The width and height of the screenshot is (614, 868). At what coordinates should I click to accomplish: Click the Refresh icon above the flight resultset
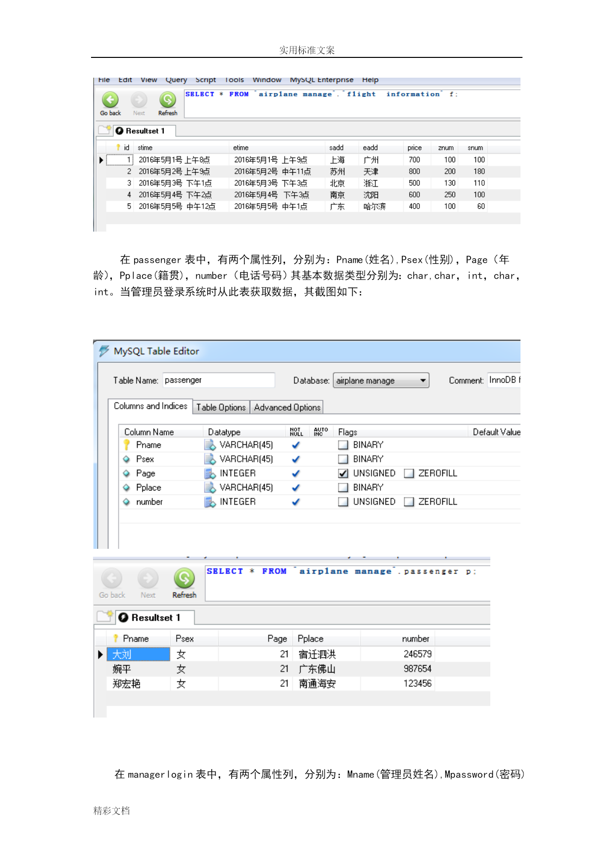[168, 100]
